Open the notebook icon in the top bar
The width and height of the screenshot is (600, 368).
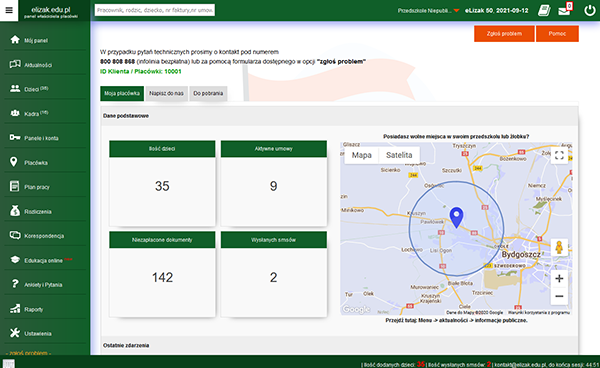(x=544, y=10)
